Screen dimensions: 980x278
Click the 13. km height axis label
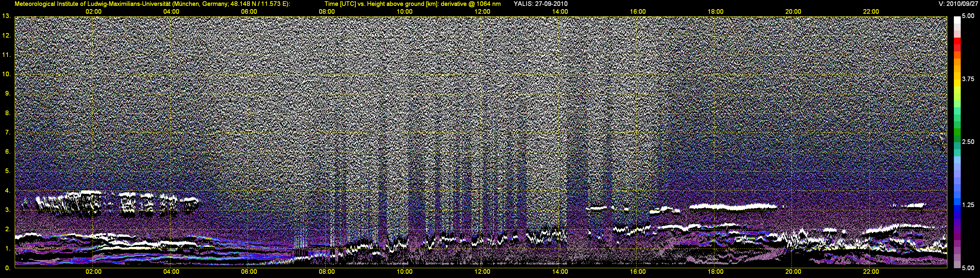tap(6, 16)
